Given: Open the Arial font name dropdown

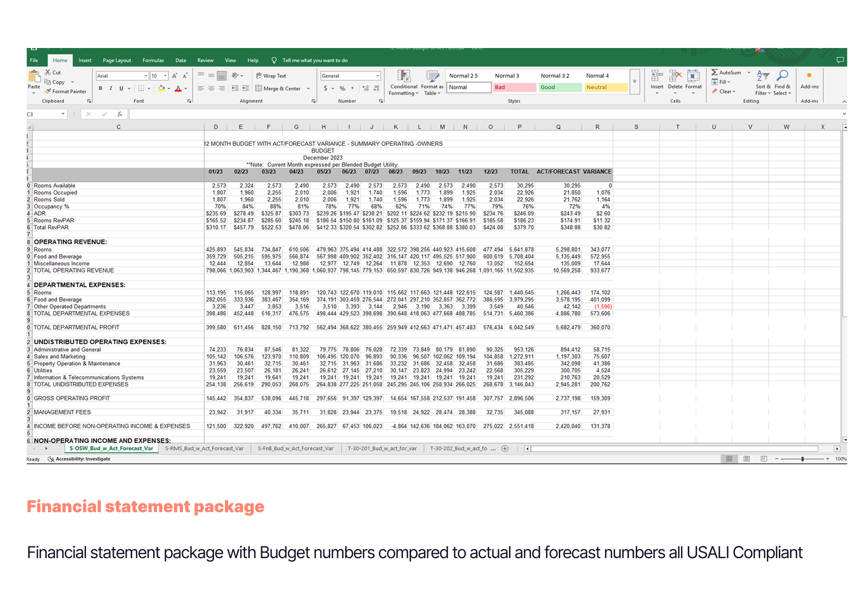Looking at the screenshot, I should coord(146,76).
